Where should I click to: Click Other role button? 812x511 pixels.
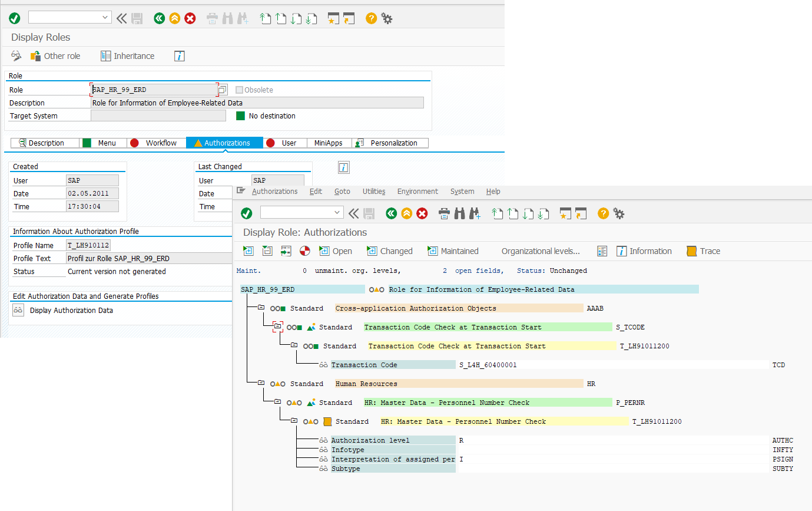[55, 56]
